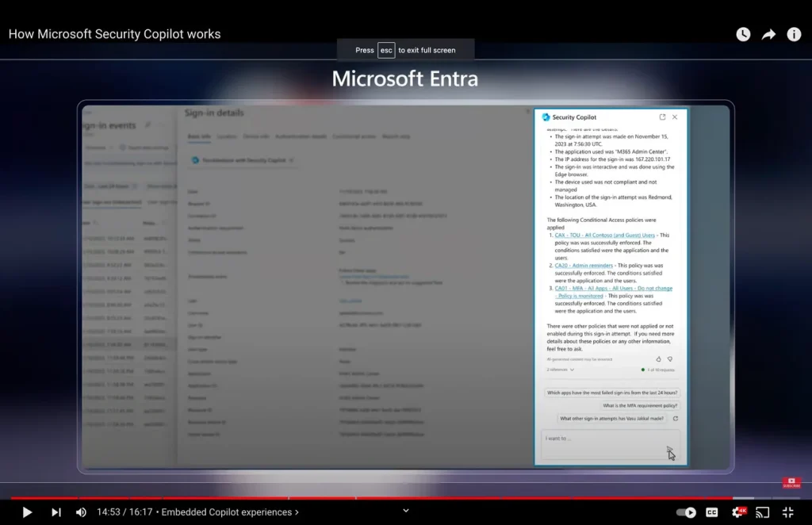Click the IP address 167.220.101.17 line
Screen dimensions: 812x525
point(612,159)
